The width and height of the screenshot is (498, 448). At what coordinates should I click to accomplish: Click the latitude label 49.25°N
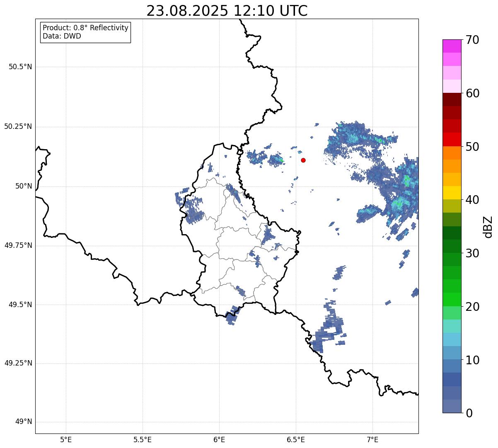point(18,363)
